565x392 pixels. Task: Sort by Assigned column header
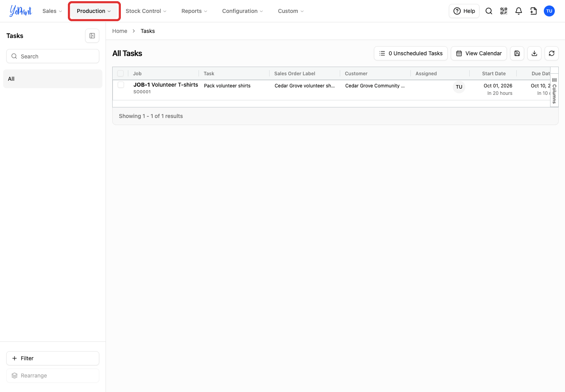[x=426, y=73]
